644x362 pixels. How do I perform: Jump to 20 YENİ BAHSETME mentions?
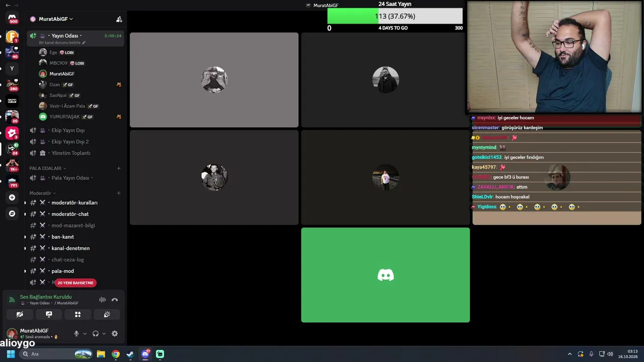(x=75, y=283)
